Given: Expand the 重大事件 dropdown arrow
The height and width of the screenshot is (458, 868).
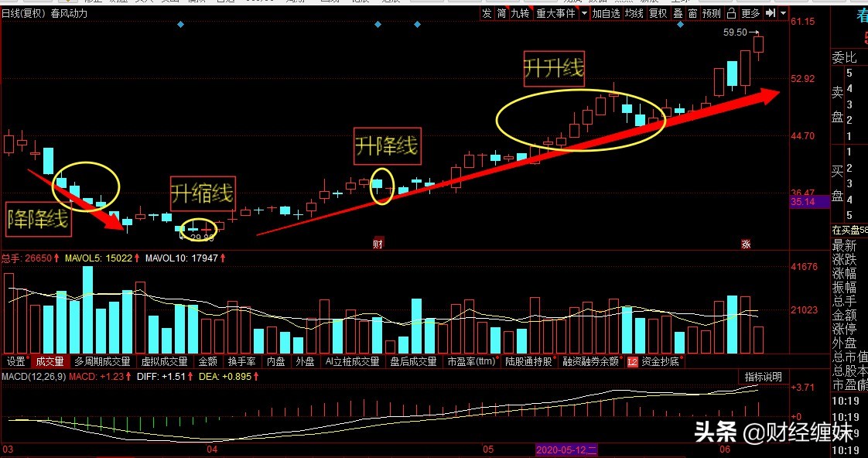Looking at the screenshot, I should pos(584,13).
